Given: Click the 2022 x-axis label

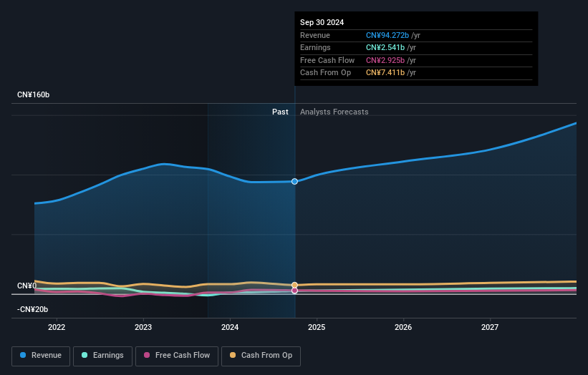Looking at the screenshot, I should coord(57,328).
